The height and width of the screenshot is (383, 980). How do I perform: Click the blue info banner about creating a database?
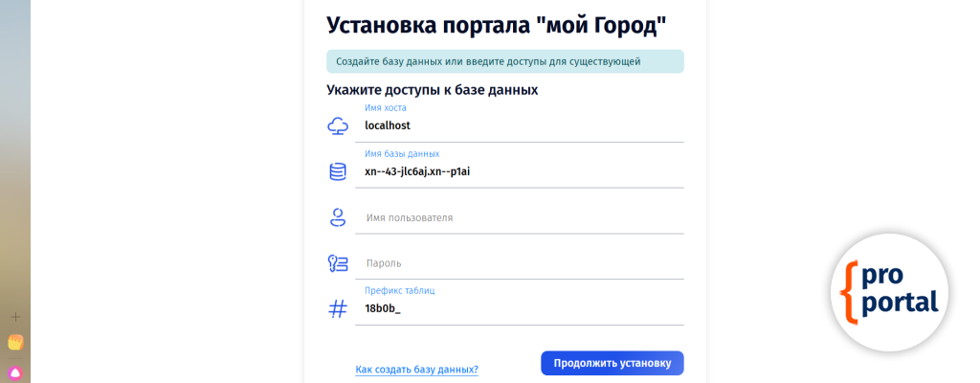point(504,61)
